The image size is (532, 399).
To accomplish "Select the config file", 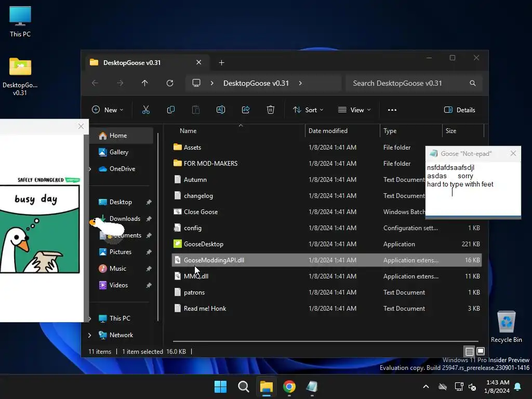I will click(x=327, y=228).
